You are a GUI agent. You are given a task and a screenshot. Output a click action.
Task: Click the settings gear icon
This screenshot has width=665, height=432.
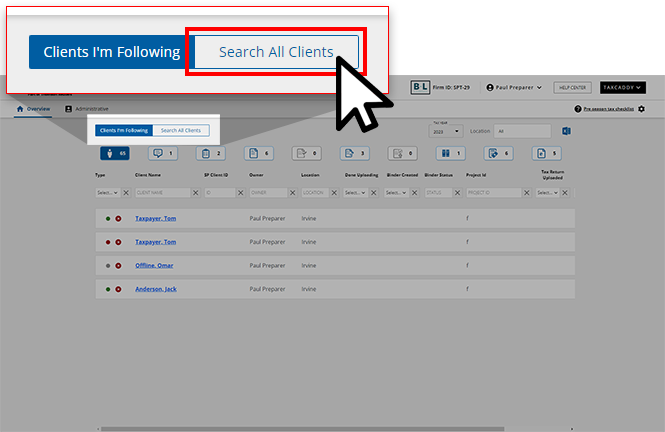click(642, 109)
